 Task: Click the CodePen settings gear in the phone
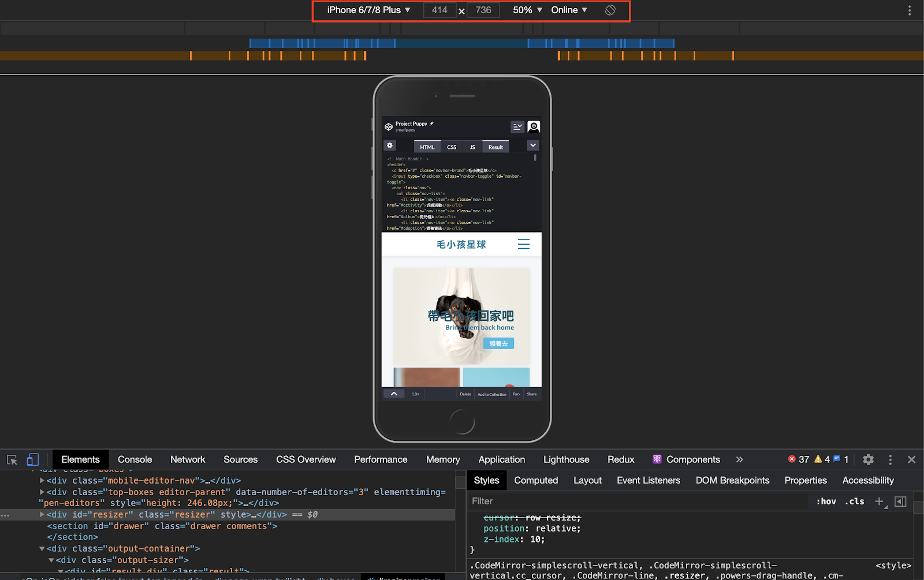point(390,145)
